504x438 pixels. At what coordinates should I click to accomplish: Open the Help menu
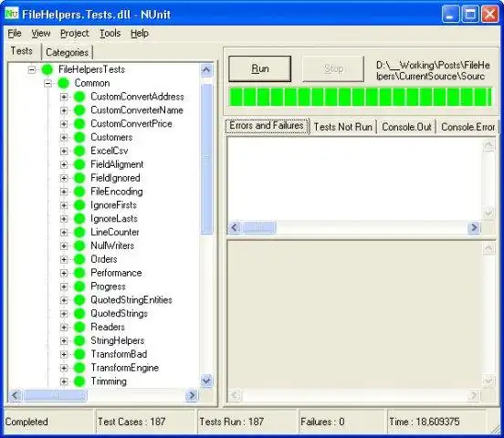[140, 33]
